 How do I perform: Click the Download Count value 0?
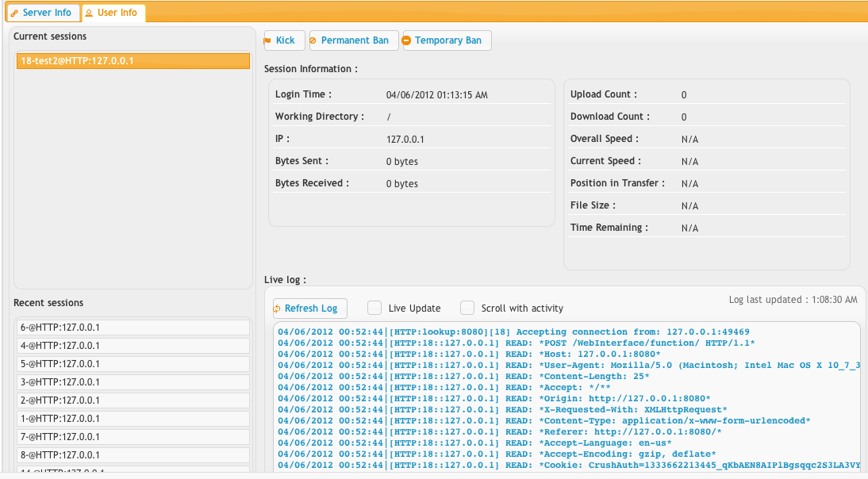pos(684,117)
